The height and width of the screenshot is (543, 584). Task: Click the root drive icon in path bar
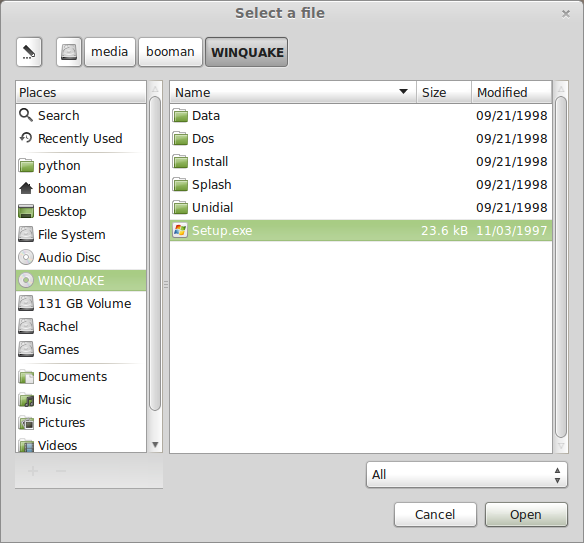pos(69,52)
